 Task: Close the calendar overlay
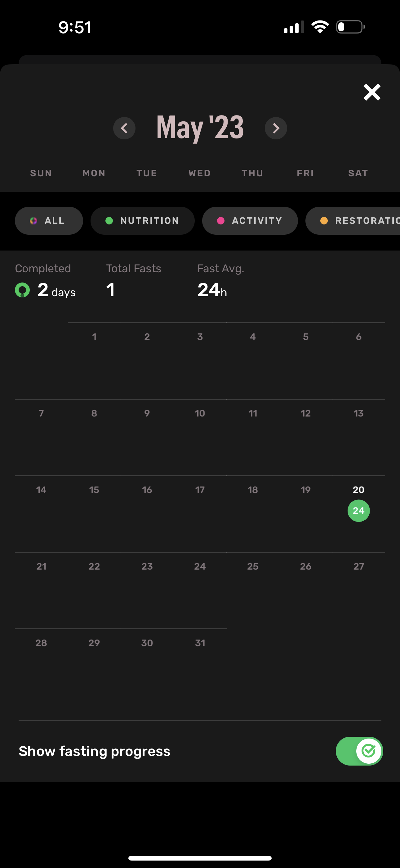tap(371, 92)
